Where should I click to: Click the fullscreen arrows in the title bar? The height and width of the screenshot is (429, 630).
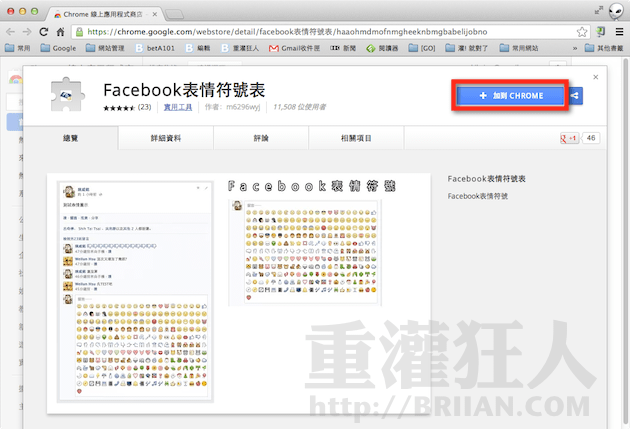pyautogui.click(x=599, y=10)
